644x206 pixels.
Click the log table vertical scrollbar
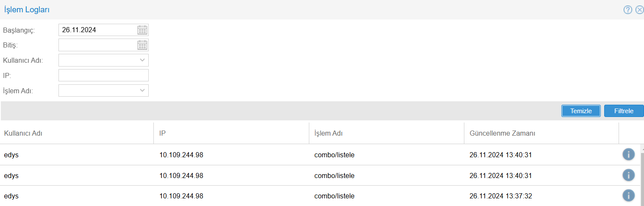click(x=642, y=178)
